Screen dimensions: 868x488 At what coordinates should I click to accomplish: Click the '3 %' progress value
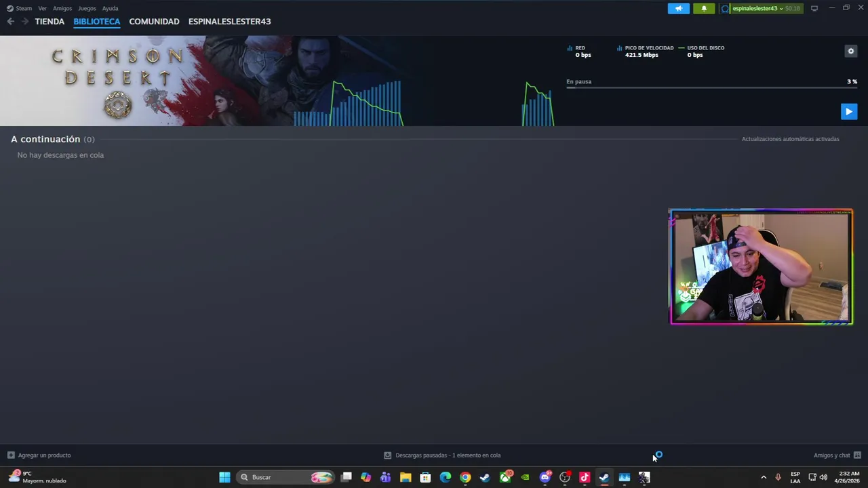(852, 81)
